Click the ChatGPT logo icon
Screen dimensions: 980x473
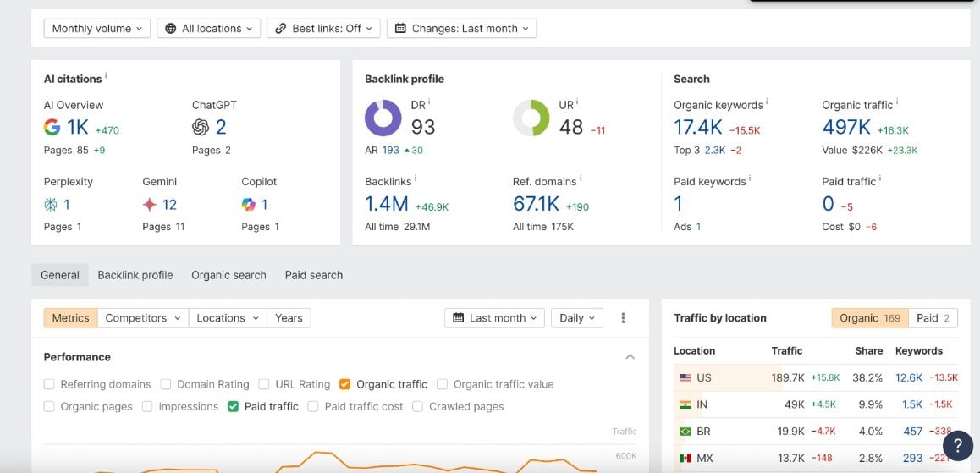pos(200,128)
